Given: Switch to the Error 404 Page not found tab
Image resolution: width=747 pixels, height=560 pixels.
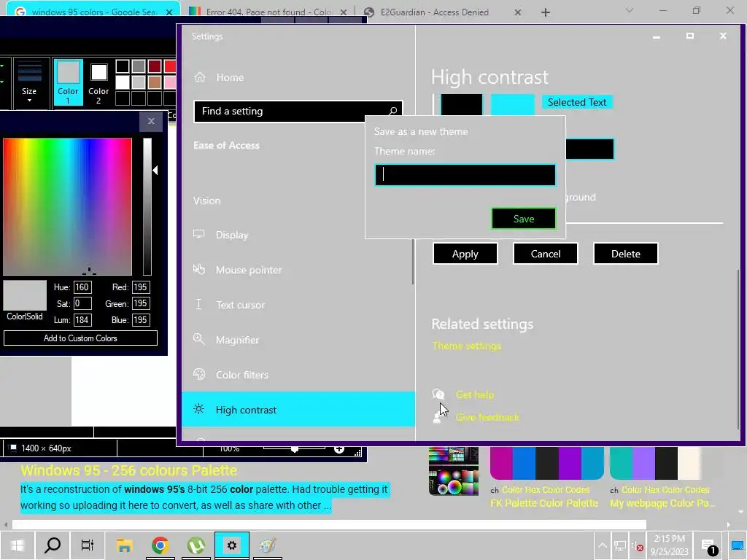Looking at the screenshot, I should [x=268, y=12].
